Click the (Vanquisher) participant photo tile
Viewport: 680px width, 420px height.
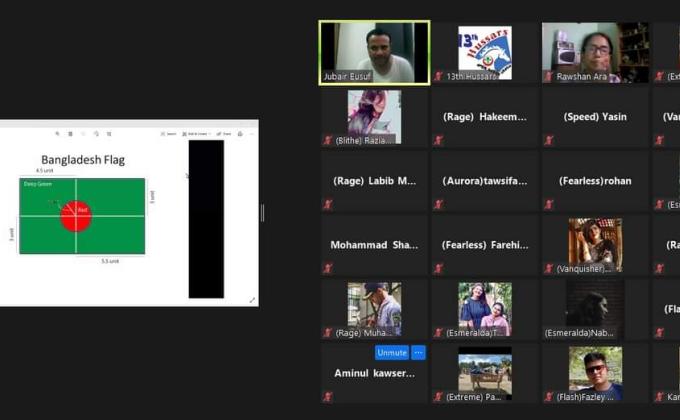click(595, 244)
